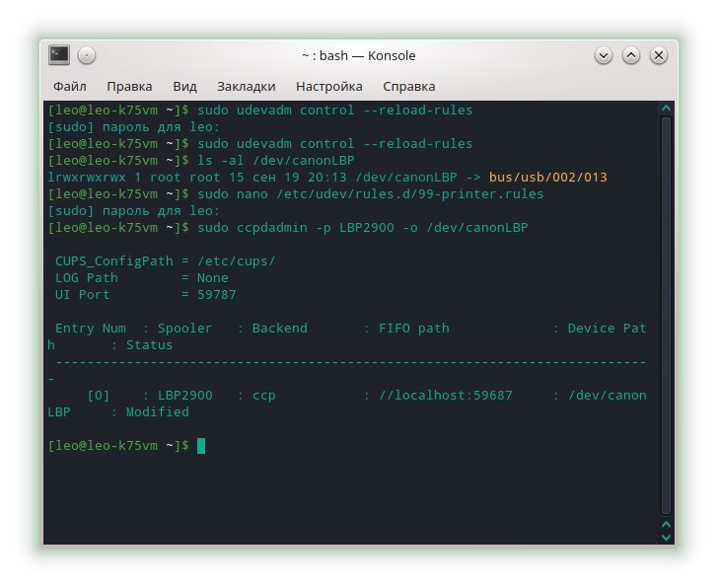Click the LOG Path value None
The height and width of the screenshot is (588, 718).
212,278
